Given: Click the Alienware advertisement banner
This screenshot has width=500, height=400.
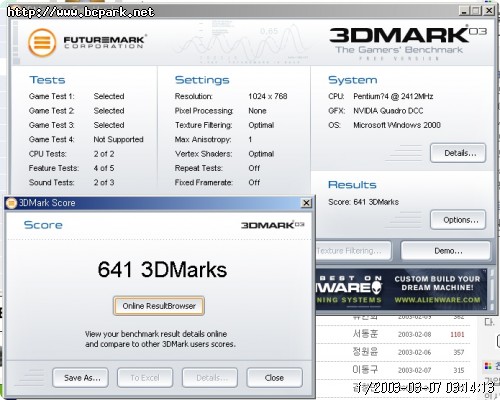Looking at the screenshot, I should pos(402,289).
